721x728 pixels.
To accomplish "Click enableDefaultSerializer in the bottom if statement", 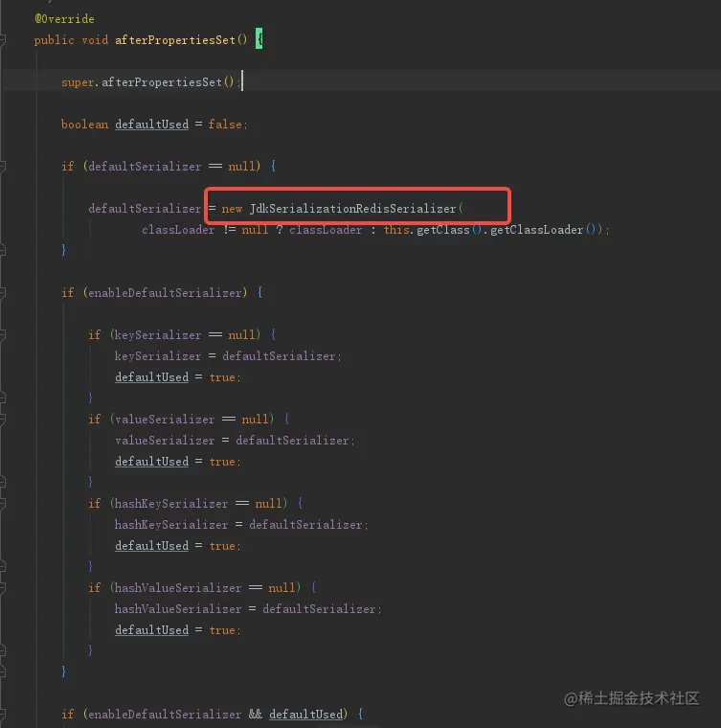I will click(165, 715).
